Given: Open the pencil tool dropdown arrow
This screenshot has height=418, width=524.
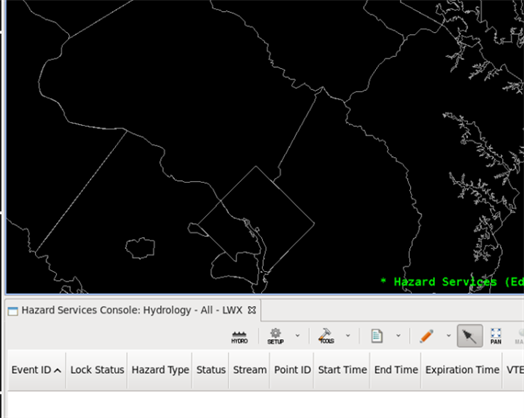Looking at the screenshot, I should (x=448, y=335).
